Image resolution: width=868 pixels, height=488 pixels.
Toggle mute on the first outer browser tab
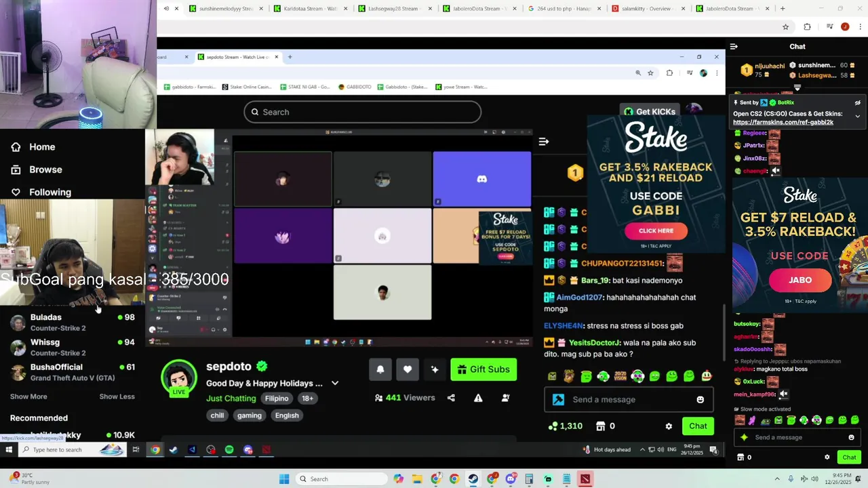(167, 9)
